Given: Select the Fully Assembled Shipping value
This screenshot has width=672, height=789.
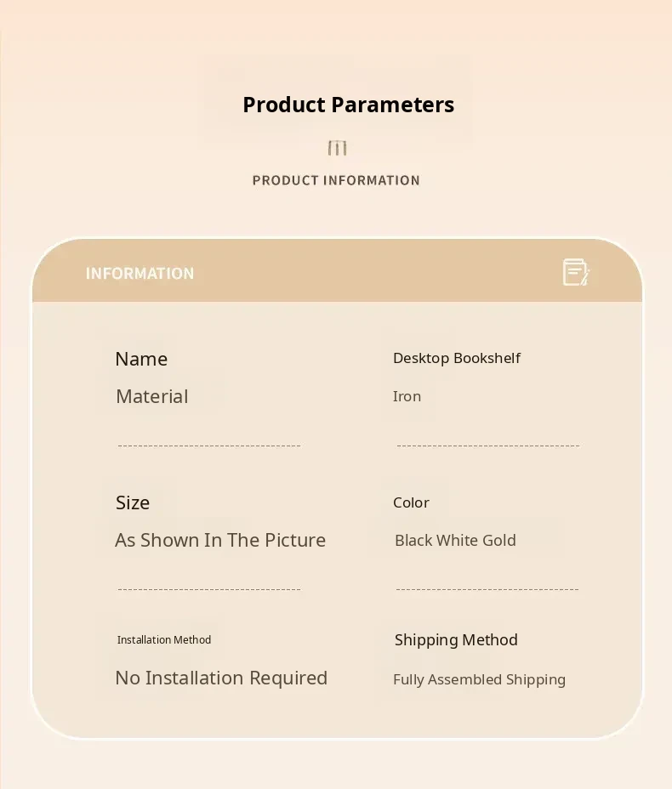Looking at the screenshot, I should tap(479, 679).
